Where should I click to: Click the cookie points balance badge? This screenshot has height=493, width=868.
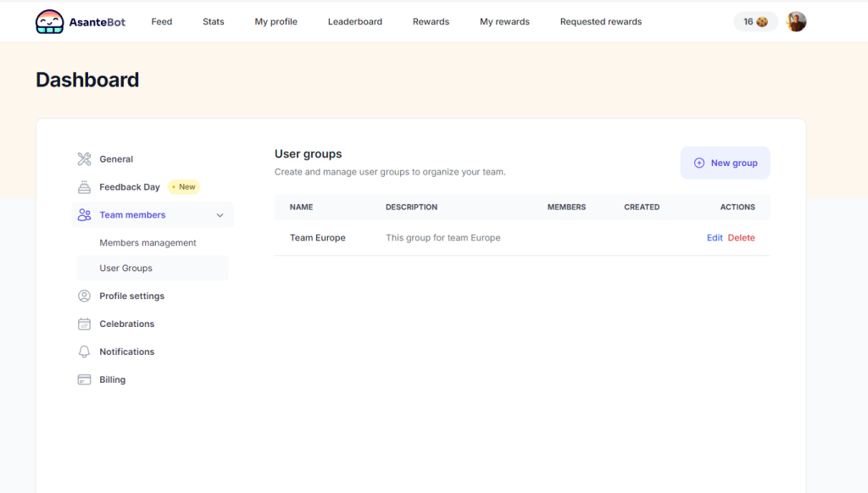point(755,22)
